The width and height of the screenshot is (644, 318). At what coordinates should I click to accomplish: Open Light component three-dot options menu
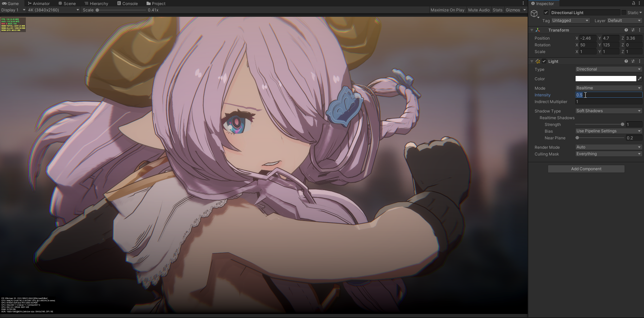640,61
